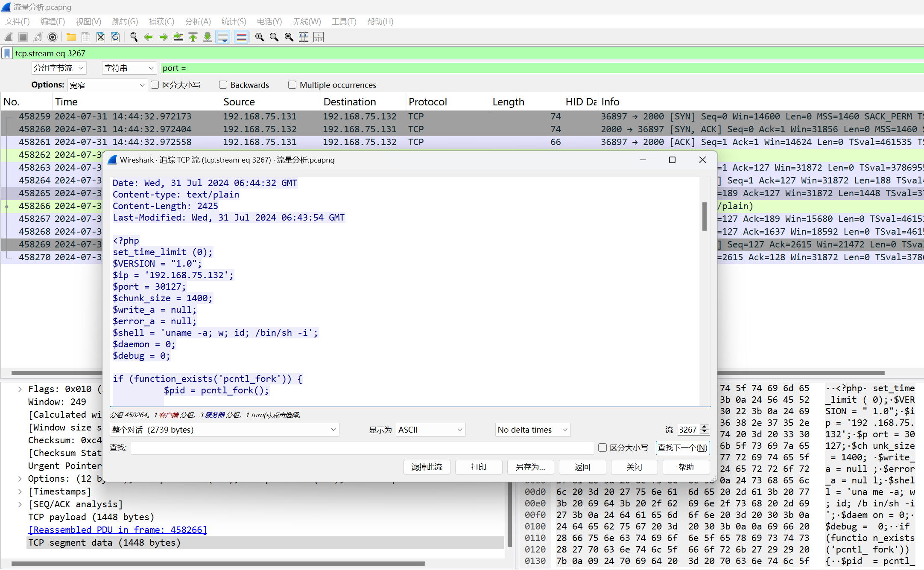Check the Multiple occurrences option
This screenshot has width=924, height=570.
pyautogui.click(x=292, y=85)
